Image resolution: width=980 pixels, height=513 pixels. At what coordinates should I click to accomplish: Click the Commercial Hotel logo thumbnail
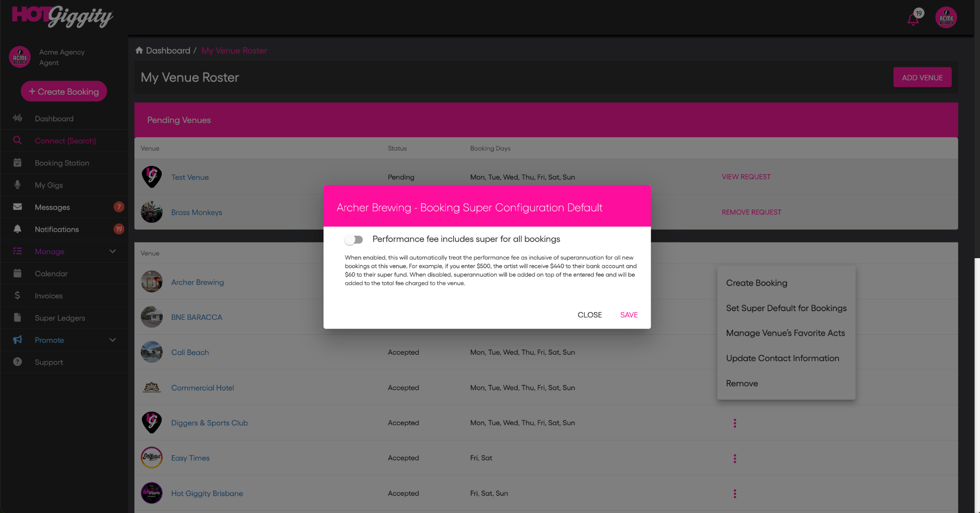click(x=152, y=388)
